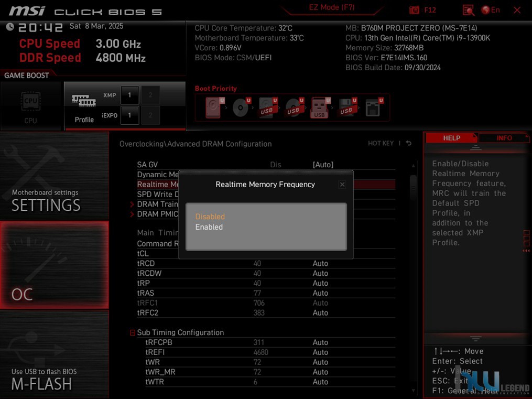The width and height of the screenshot is (532, 399).
Task: Expand the DRAM PMIC submenu arrow
Action: pos(132,214)
